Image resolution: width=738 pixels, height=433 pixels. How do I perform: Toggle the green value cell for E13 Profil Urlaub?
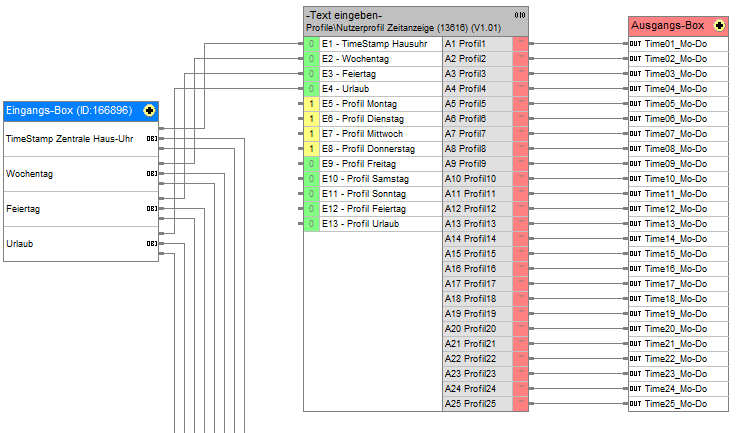tap(311, 224)
